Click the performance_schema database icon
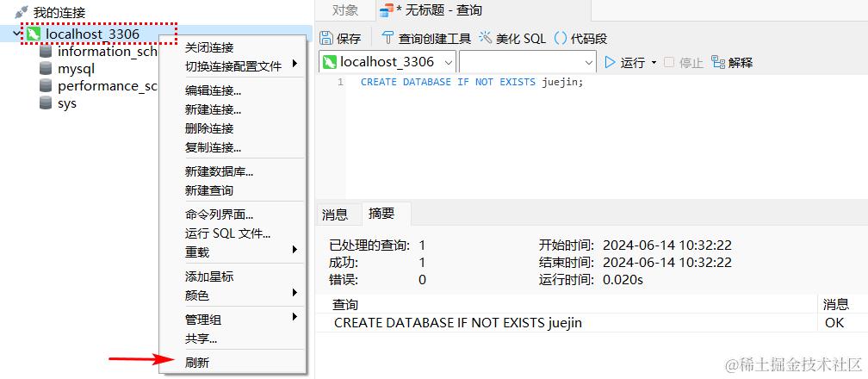 [x=46, y=86]
